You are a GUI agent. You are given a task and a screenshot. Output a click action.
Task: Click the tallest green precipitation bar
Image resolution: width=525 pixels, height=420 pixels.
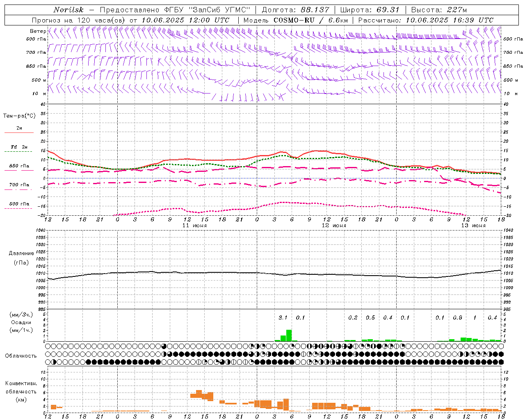(289, 336)
